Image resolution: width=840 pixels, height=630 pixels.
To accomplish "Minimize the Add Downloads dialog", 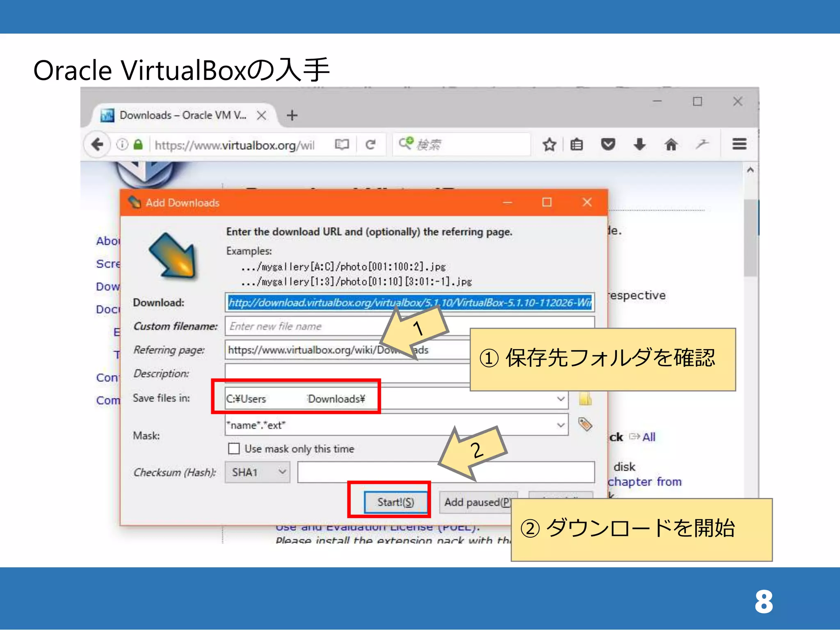I will click(x=507, y=202).
